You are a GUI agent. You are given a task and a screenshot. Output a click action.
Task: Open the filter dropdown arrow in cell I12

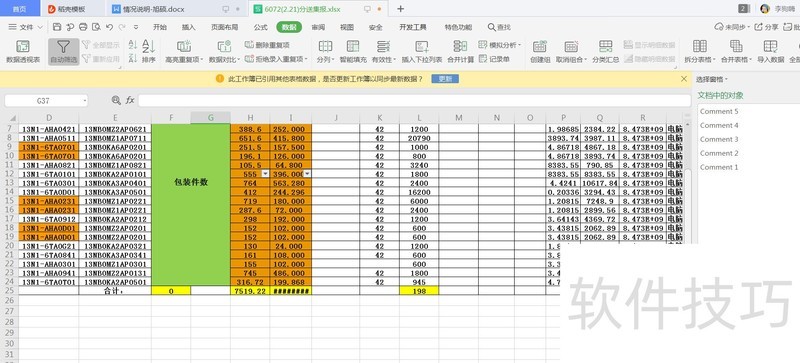pyautogui.click(x=307, y=174)
